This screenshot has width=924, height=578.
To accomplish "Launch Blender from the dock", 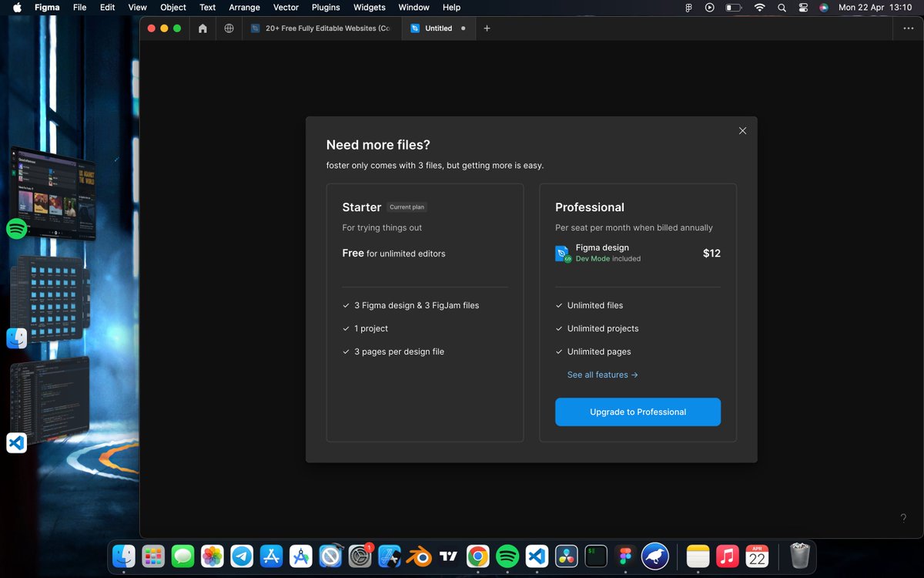I will [418, 556].
